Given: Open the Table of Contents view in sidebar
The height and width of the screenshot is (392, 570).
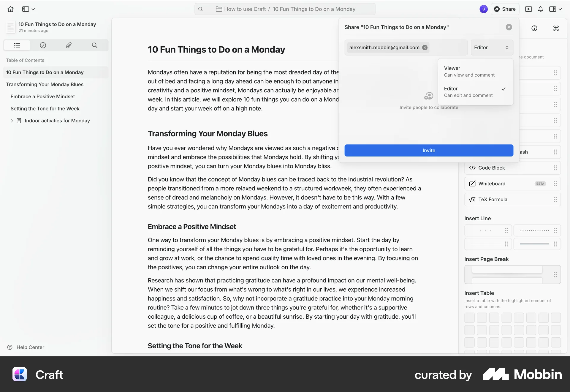Looking at the screenshot, I should (x=17, y=45).
